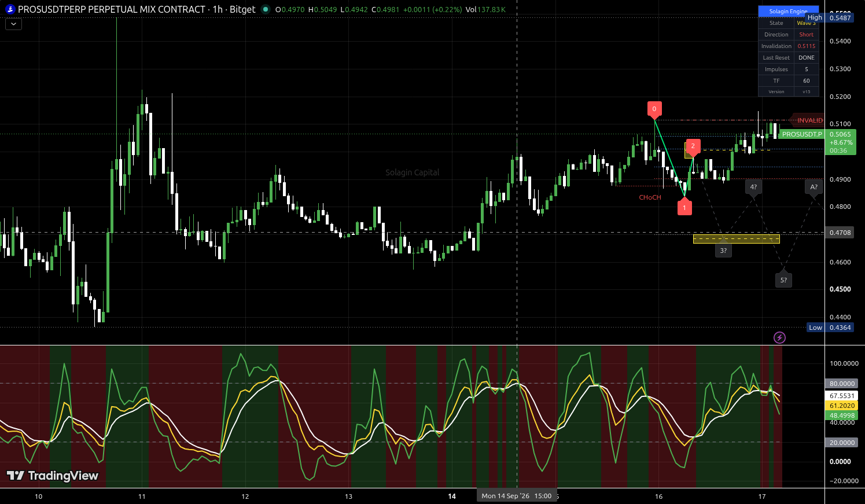
Task: Click the Vol 137.83K readout
Action: 485,10
